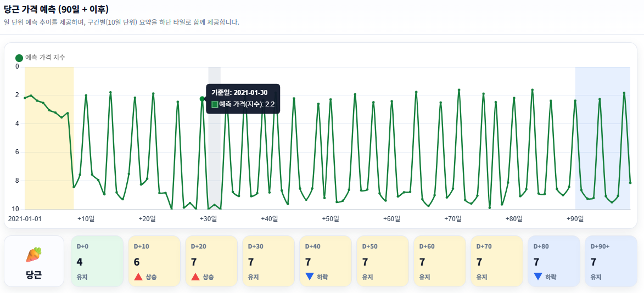The height and width of the screenshot is (293, 644).
Task: Open the D+70 summary tile
Action: coord(497,261)
